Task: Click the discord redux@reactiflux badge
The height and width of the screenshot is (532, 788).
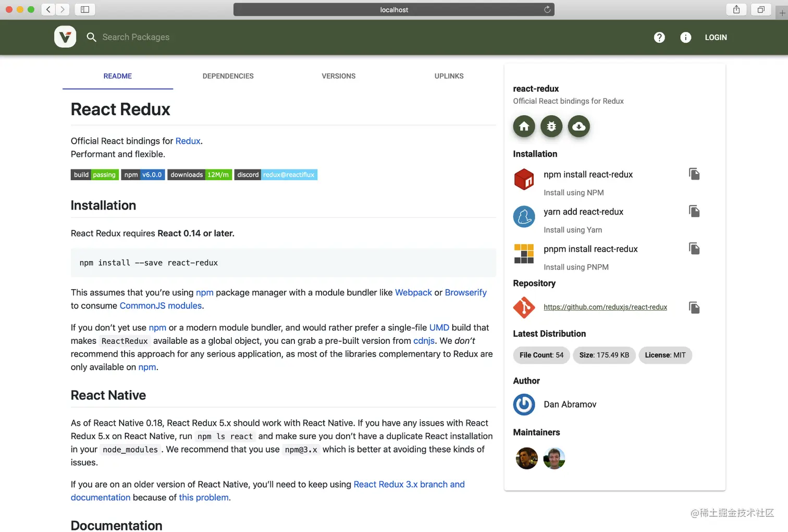Action: click(x=276, y=175)
